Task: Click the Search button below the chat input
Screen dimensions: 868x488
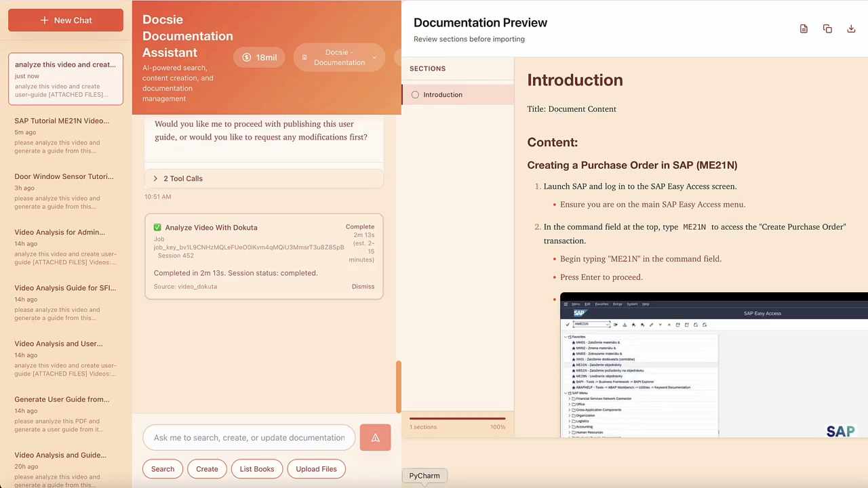Action: 162,468
